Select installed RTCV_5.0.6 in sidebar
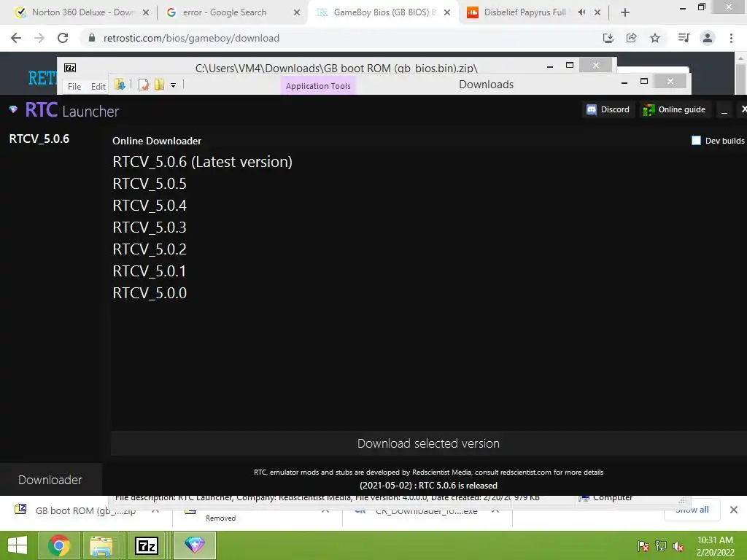Image resolution: width=747 pixels, height=560 pixels. (39, 139)
